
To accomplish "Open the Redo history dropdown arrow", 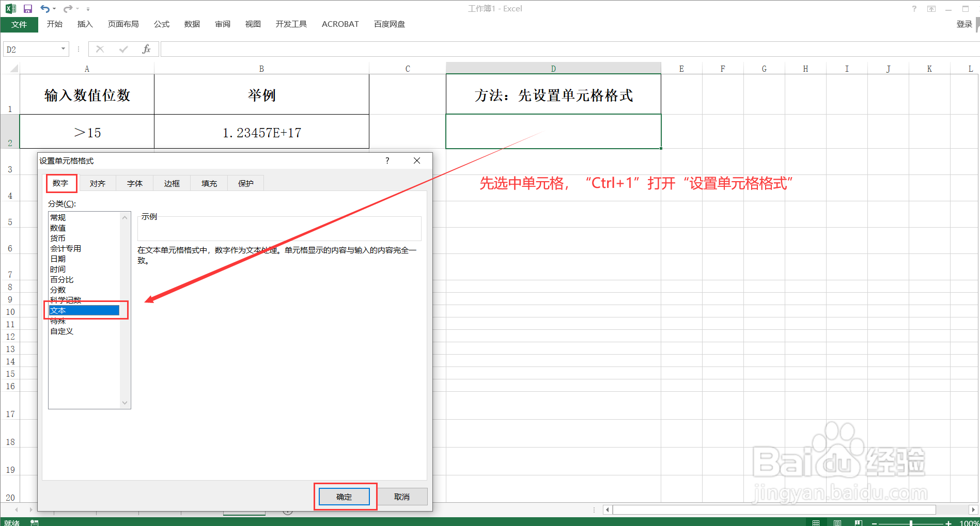I will click(77, 9).
